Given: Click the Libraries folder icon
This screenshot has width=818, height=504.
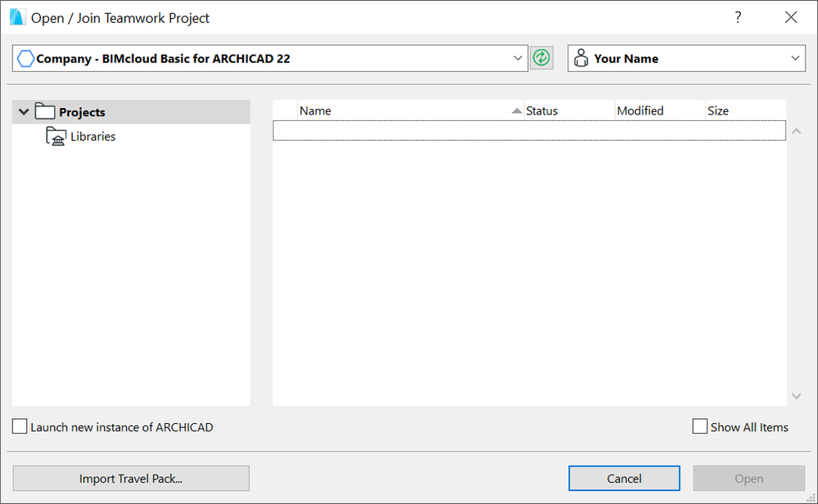Looking at the screenshot, I should pyautogui.click(x=56, y=136).
